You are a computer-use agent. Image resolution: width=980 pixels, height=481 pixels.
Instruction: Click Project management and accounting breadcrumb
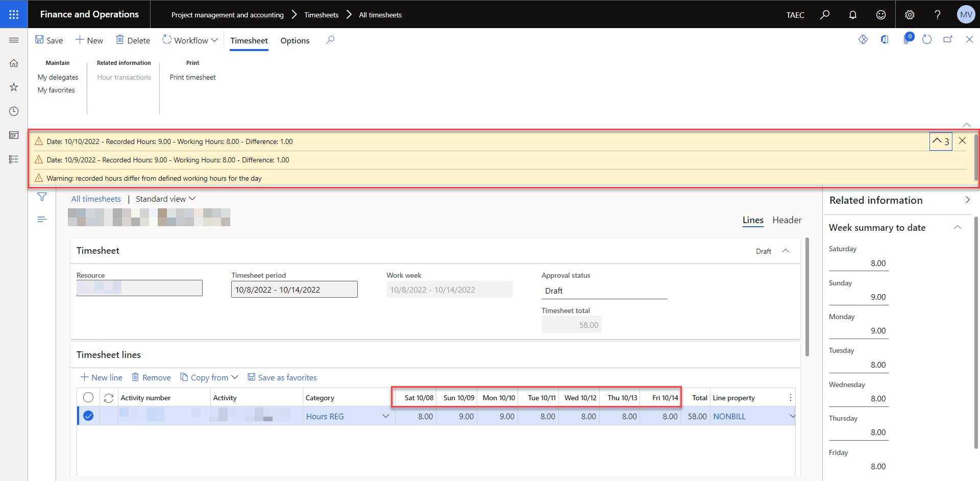228,15
